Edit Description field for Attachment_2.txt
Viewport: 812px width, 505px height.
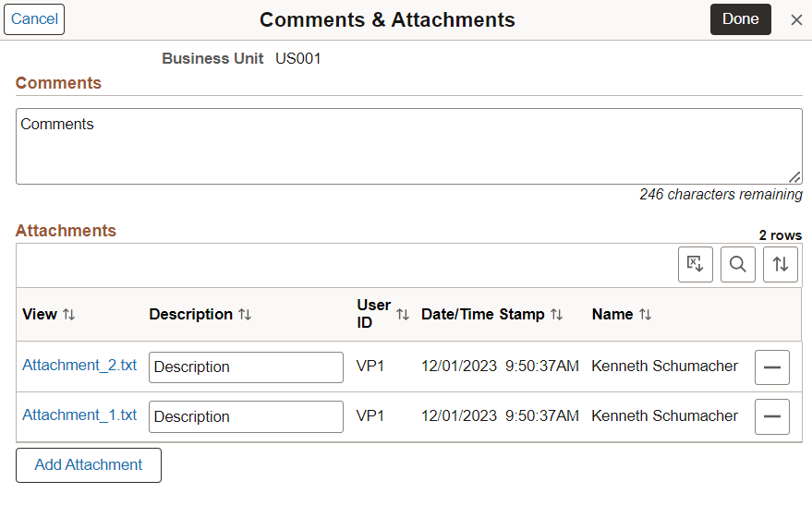[x=246, y=367]
